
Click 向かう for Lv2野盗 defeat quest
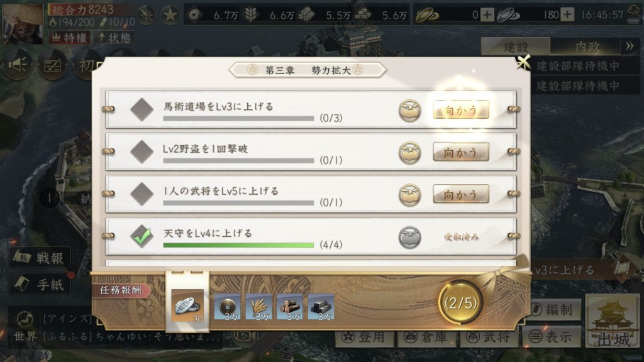coord(461,152)
